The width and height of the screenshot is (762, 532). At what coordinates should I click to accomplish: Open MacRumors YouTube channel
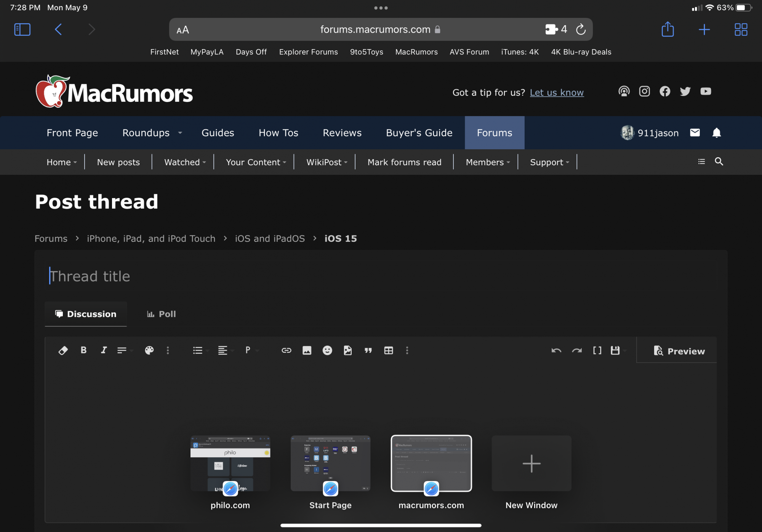pyautogui.click(x=706, y=91)
